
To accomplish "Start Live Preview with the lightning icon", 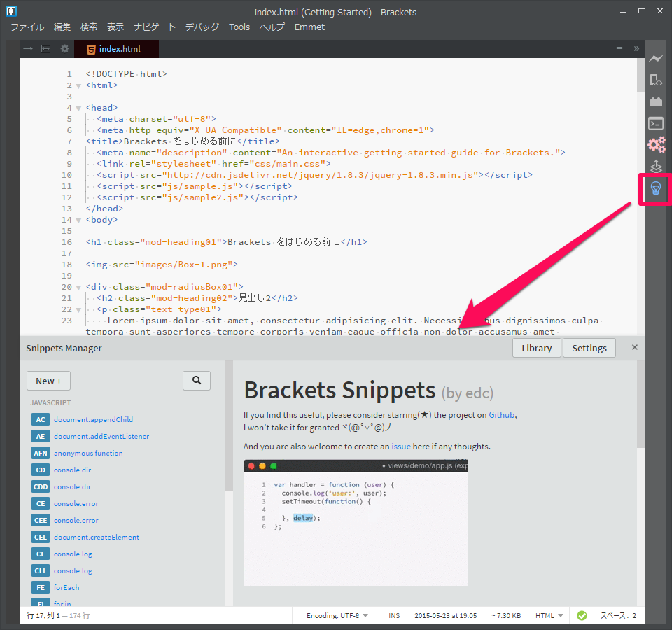I will pyautogui.click(x=656, y=58).
